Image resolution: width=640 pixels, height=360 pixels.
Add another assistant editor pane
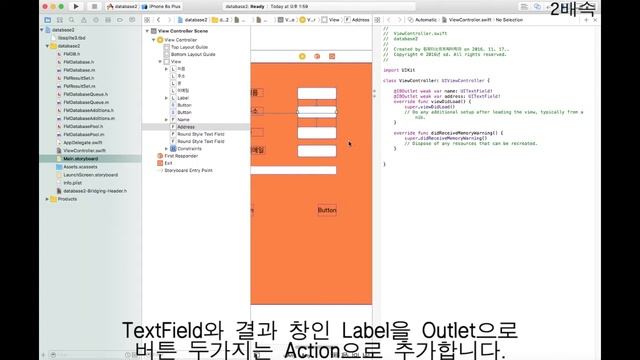click(x=587, y=20)
